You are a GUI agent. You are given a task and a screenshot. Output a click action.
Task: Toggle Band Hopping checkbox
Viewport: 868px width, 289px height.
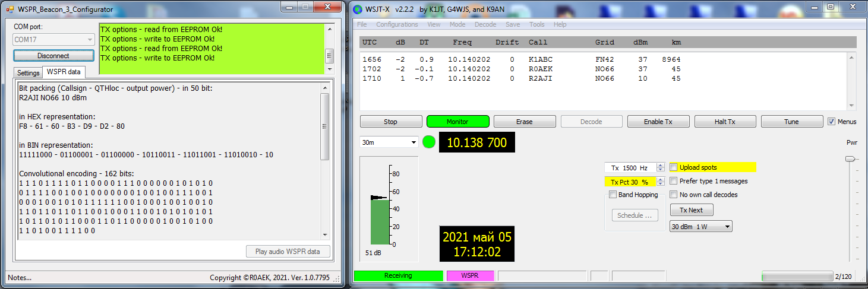613,195
